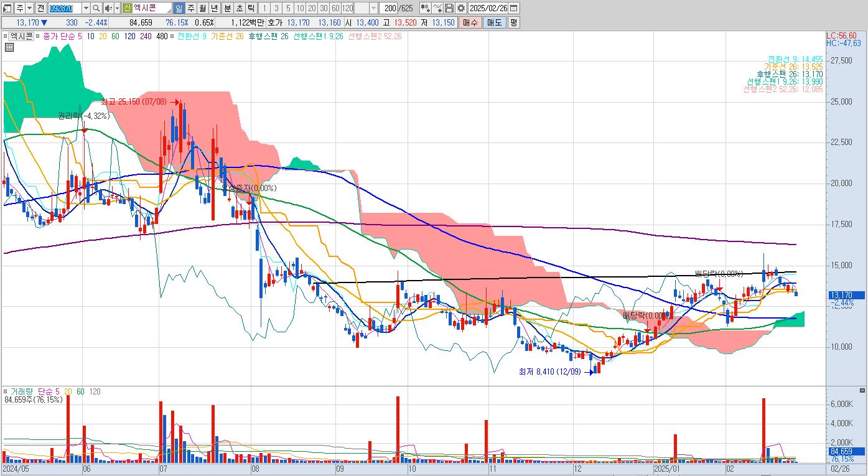Switch to 분 minute period
The image size is (868, 476).
coord(227,8)
